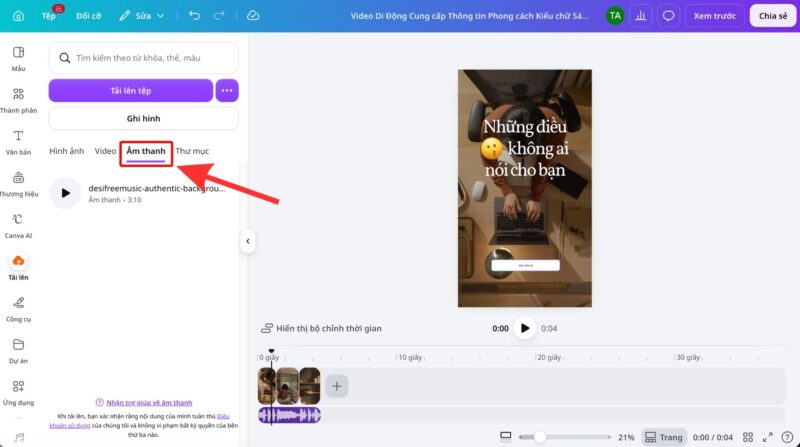Select the video page on canvas
Viewport: 800px width, 447px height.
524,188
